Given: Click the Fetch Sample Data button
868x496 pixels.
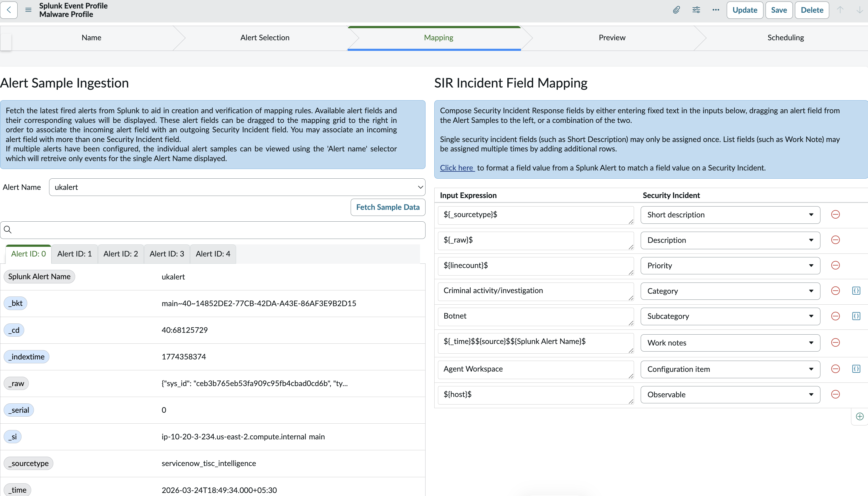Looking at the screenshot, I should (x=388, y=207).
